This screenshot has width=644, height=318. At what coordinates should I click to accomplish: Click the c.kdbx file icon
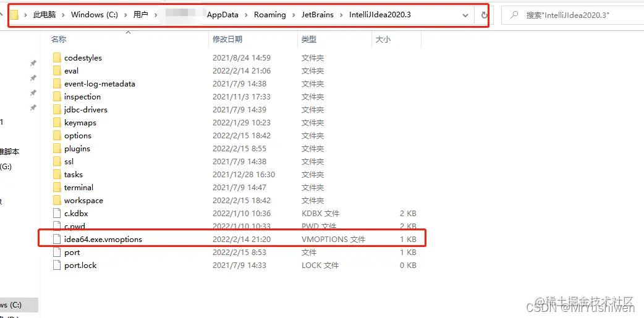tap(57, 214)
